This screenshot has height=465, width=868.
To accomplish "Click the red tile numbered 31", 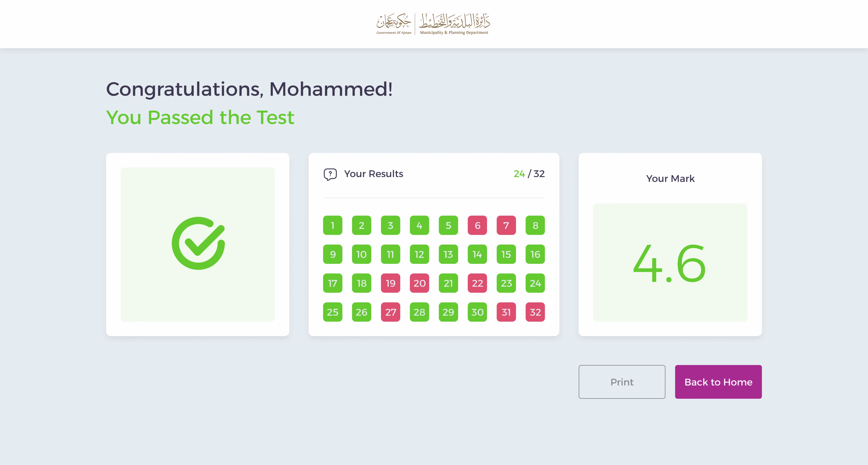I will tap(506, 312).
